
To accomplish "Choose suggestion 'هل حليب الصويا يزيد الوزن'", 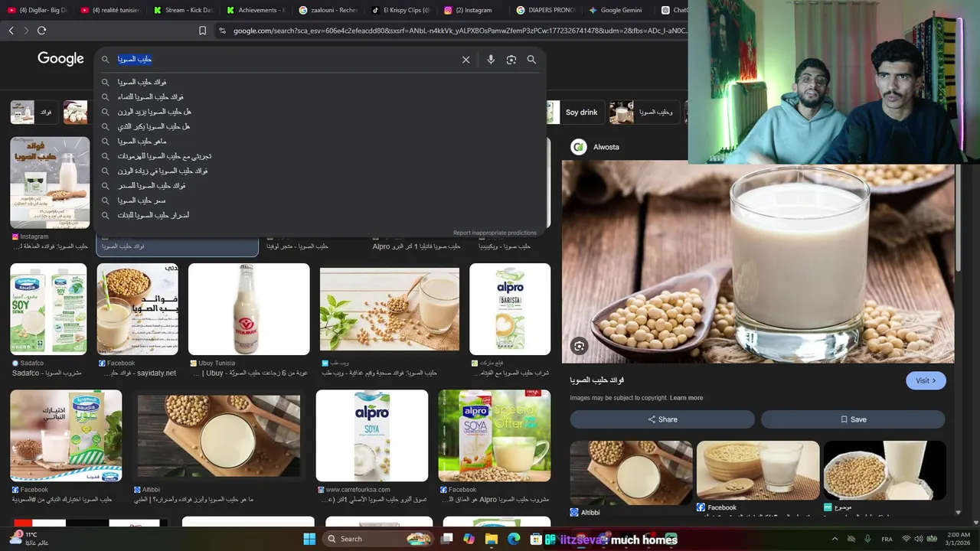I will (x=320, y=112).
